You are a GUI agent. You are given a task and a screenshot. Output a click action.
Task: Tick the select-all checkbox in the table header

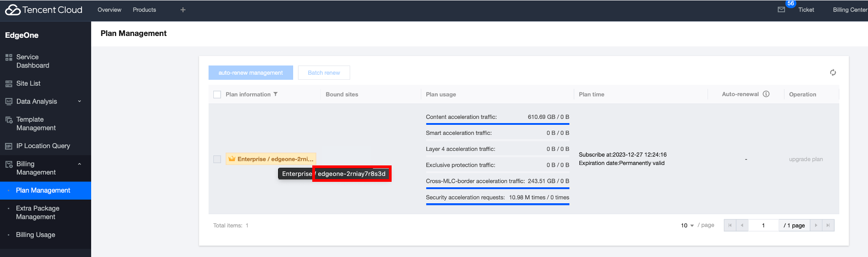coord(217,94)
